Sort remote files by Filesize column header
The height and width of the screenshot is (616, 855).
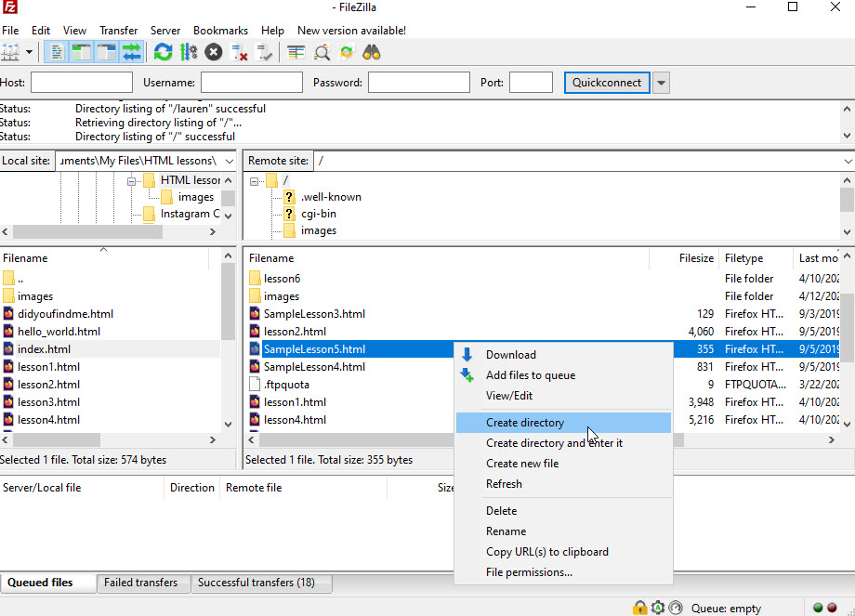pos(684,258)
